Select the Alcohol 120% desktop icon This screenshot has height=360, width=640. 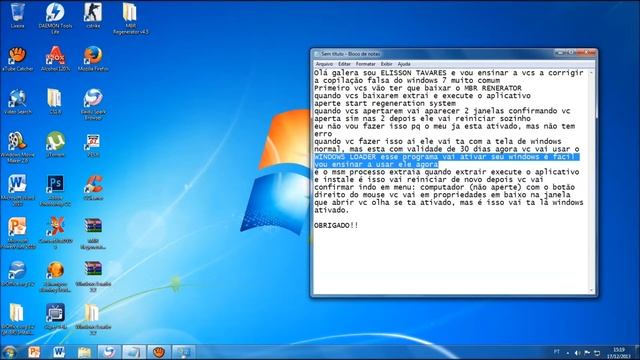pos(55,59)
